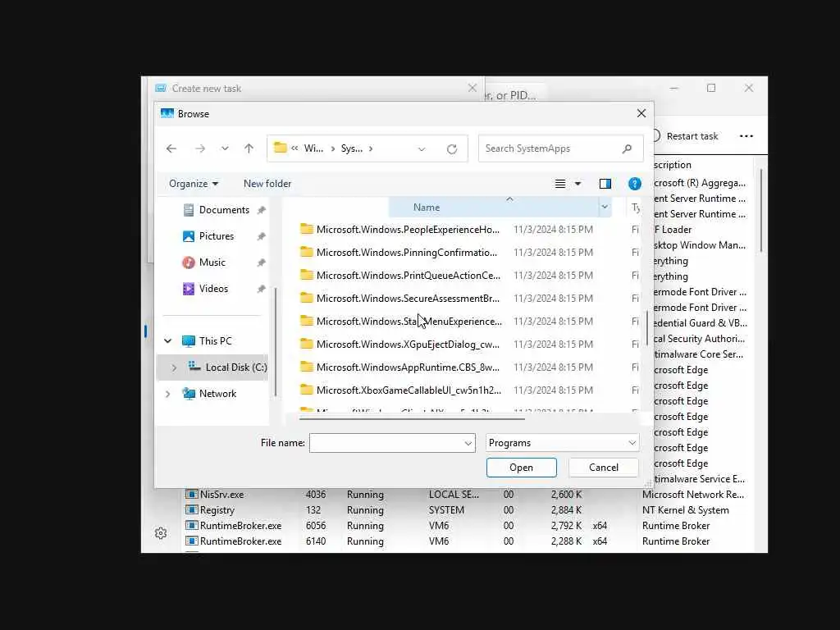Change view layout icon

pos(559,184)
